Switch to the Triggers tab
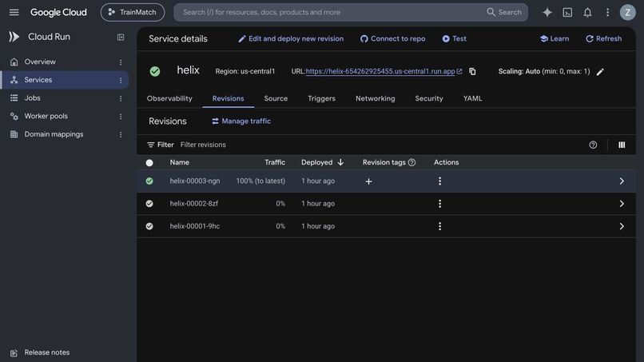This screenshot has height=362, width=644. point(321,98)
